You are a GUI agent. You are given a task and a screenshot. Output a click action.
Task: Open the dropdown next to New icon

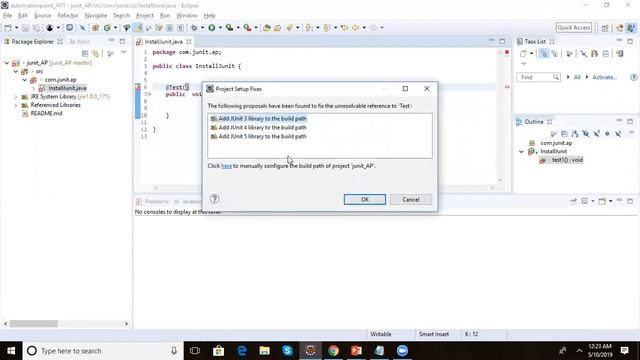point(16,28)
